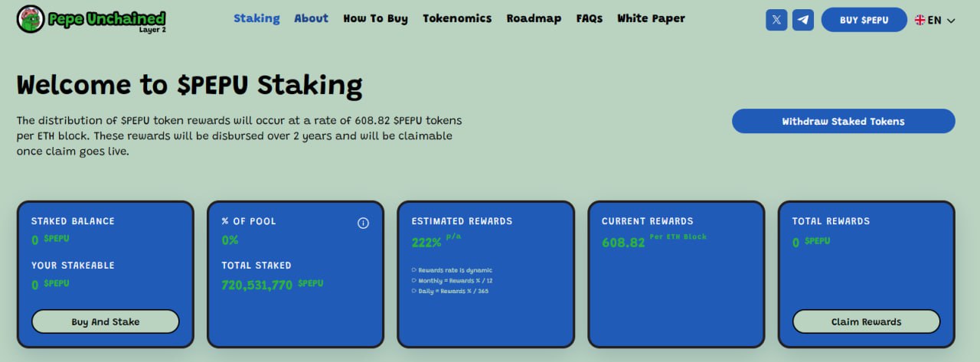Open the Roadmap nav link
Image resolution: width=980 pixels, height=362 pixels.
(534, 18)
